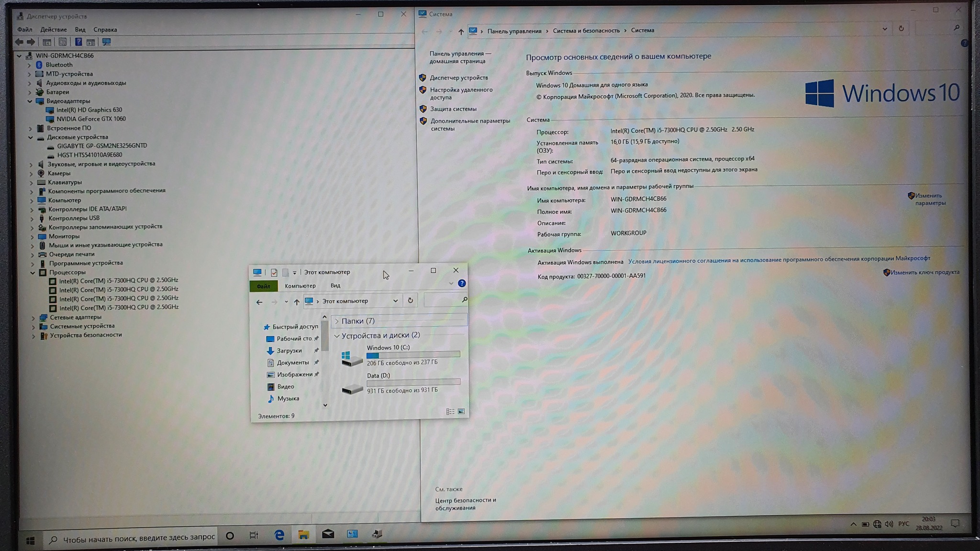This screenshot has width=980, height=551.
Task: Click Explorer Up arrow button
Action: point(297,302)
